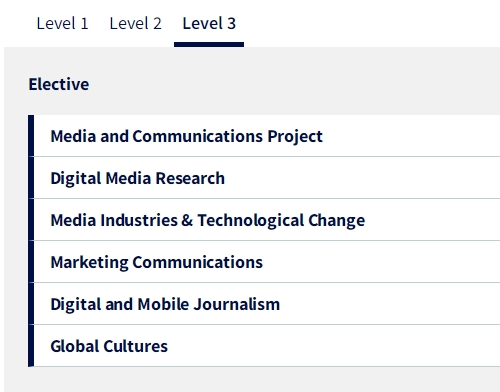Click the blue bar beside Digital Media Research
500x392 pixels.
pos(31,178)
